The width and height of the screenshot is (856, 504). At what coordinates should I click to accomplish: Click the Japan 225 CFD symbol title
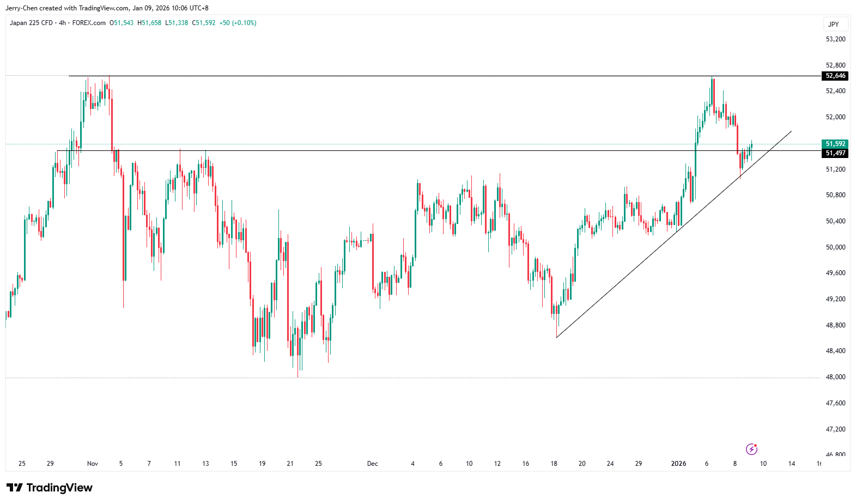tap(31, 23)
